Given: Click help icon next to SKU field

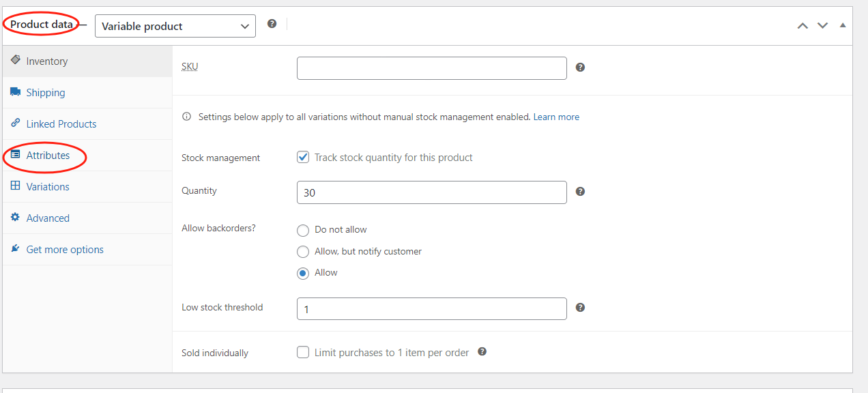Looking at the screenshot, I should click(x=580, y=68).
